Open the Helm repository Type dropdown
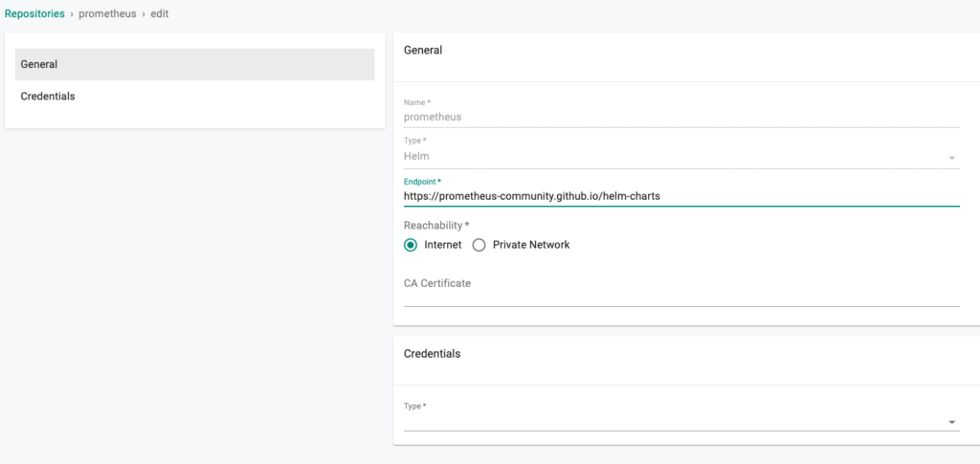980x464 pixels. pos(670,156)
